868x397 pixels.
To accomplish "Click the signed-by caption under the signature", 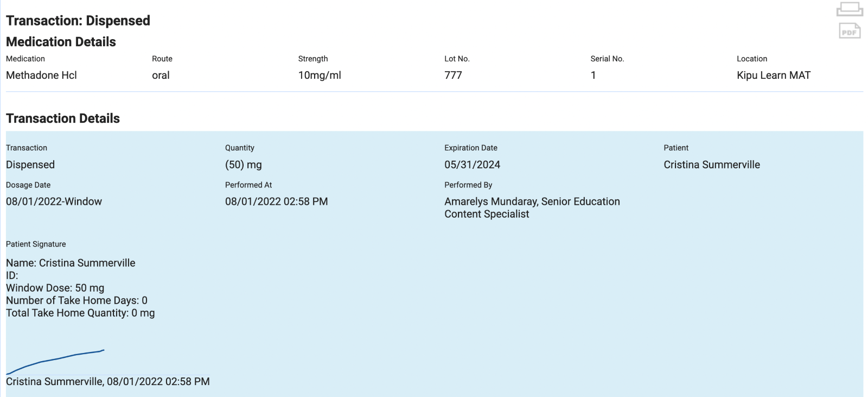I will coord(107,382).
